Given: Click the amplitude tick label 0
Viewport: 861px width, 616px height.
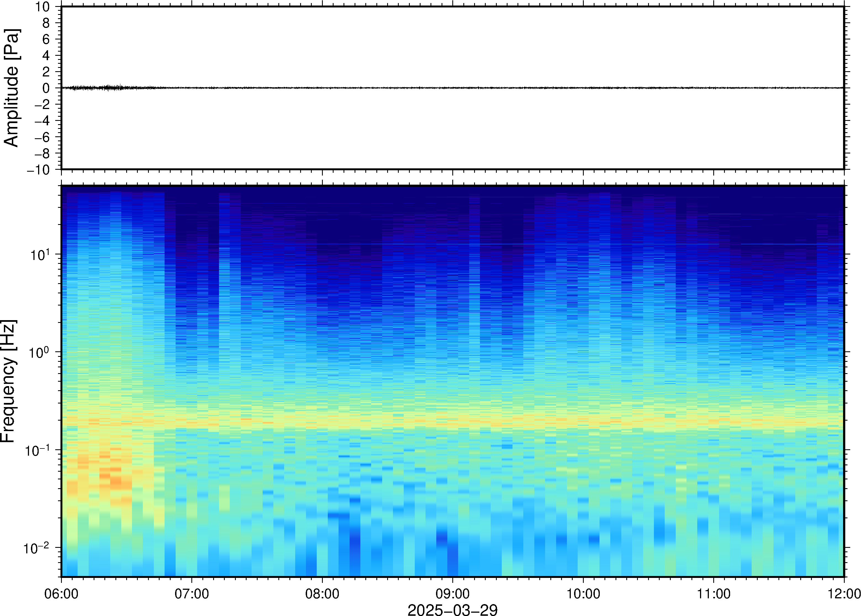Looking at the screenshot, I should (x=46, y=88).
